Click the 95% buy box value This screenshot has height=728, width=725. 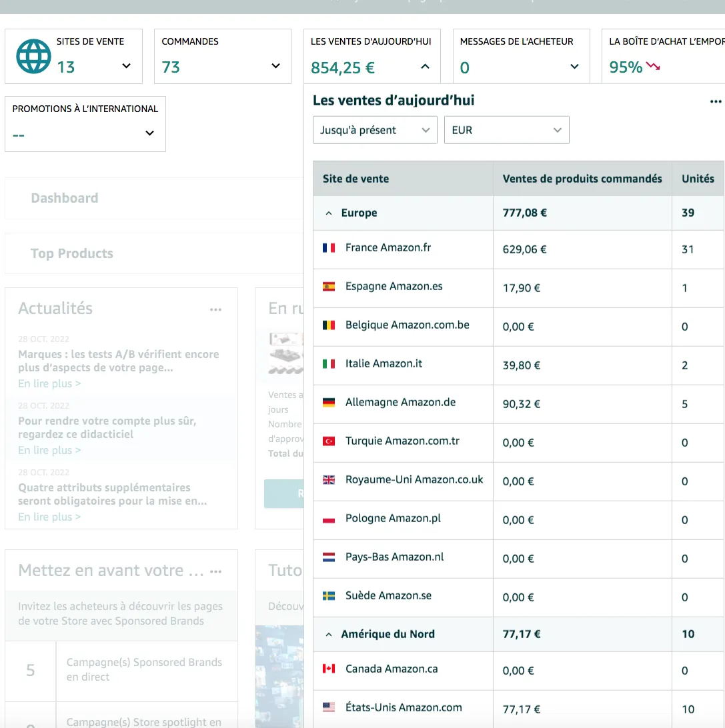pyautogui.click(x=625, y=67)
